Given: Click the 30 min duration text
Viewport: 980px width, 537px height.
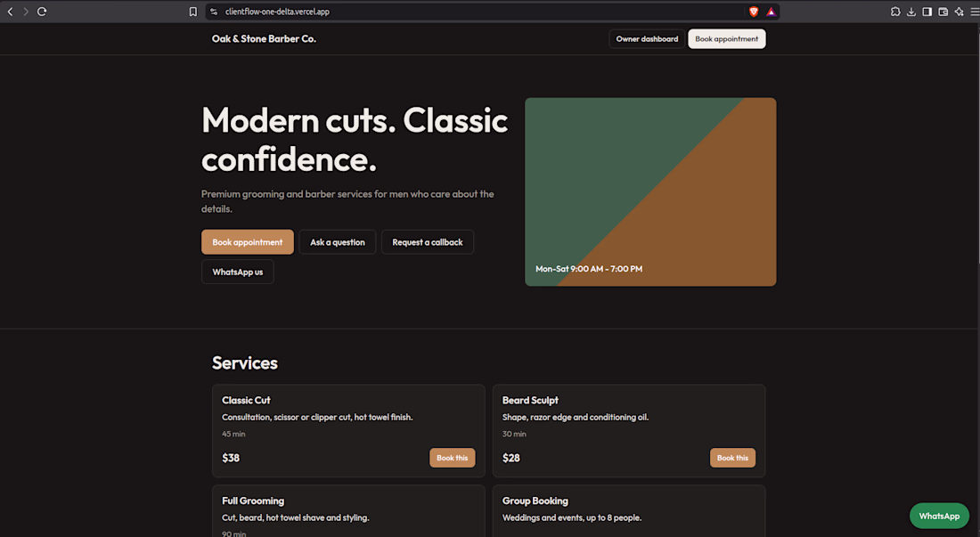Looking at the screenshot, I should click(514, 434).
